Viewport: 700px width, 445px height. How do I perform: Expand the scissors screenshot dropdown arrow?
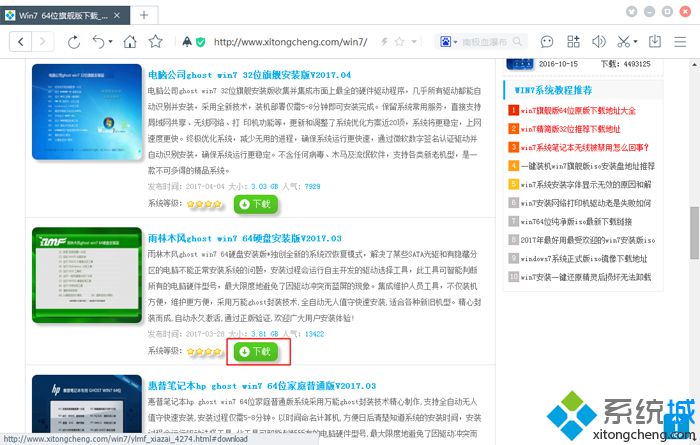pos(635,42)
